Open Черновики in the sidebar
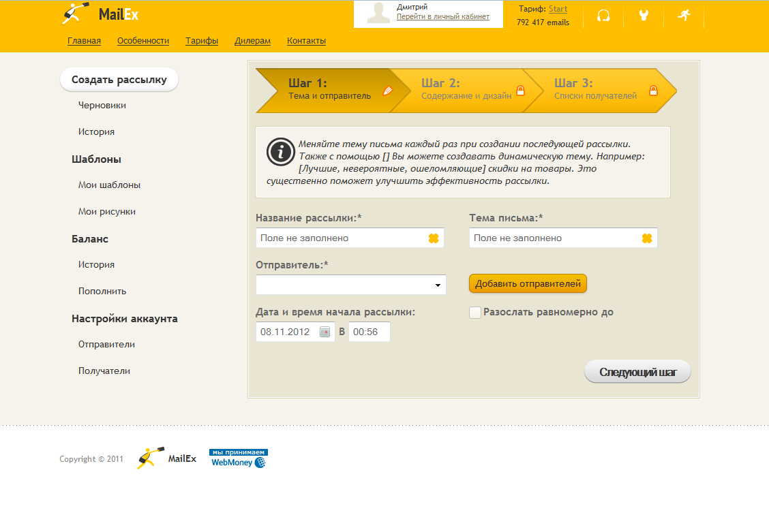Viewport: 769px width, 532px height. coord(102,106)
